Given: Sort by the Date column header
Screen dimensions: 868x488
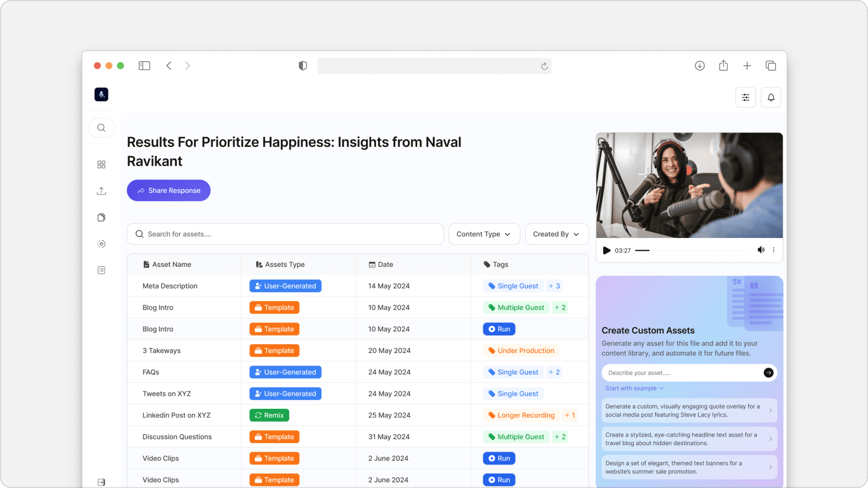Looking at the screenshot, I should (x=381, y=265).
